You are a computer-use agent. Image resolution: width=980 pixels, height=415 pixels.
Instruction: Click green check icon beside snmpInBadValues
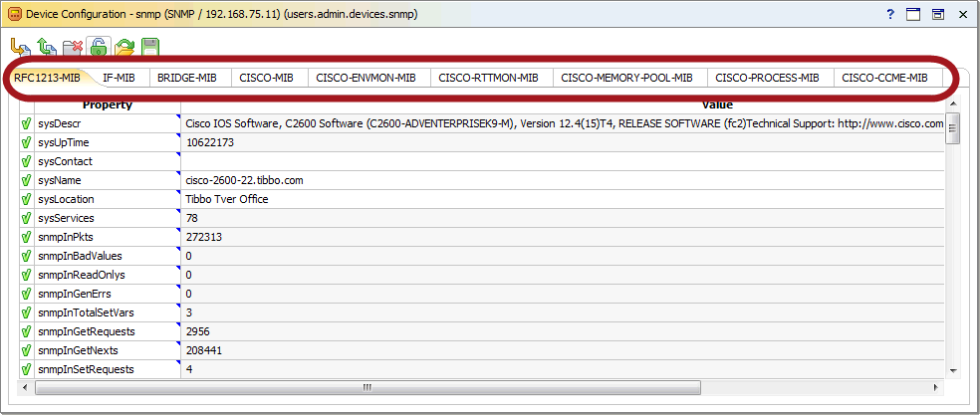26,256
